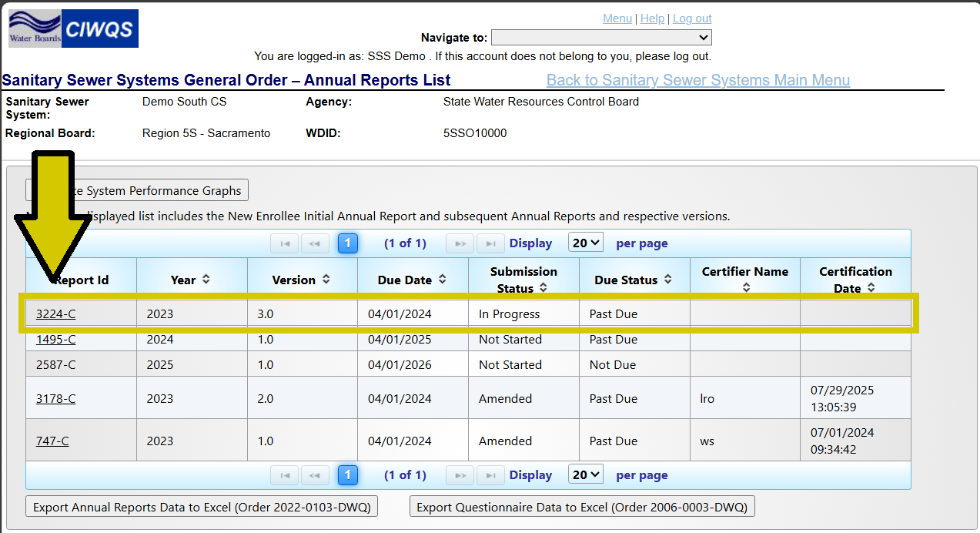Export Questionnaire Data to Excel
The height and width of the screenshot is (533, 980).
click(582, 507)
